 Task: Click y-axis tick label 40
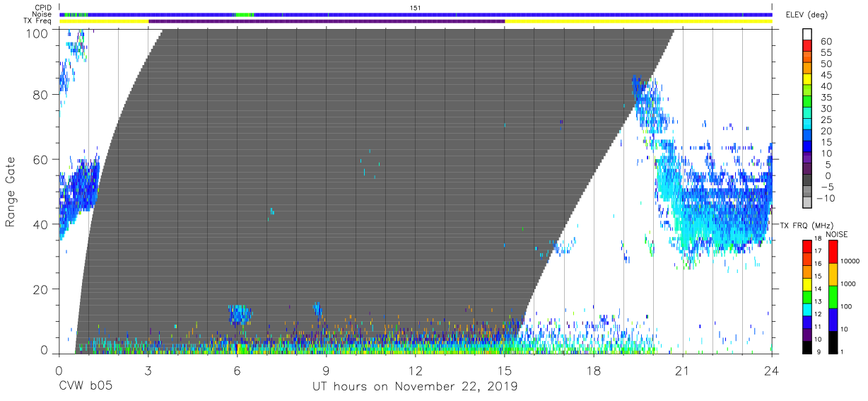[42, 224]
